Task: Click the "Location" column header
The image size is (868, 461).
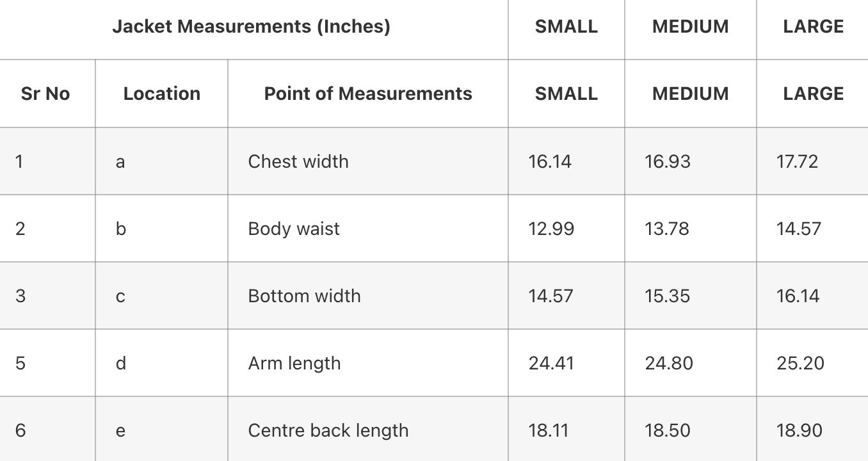Action: coord(161,94)
